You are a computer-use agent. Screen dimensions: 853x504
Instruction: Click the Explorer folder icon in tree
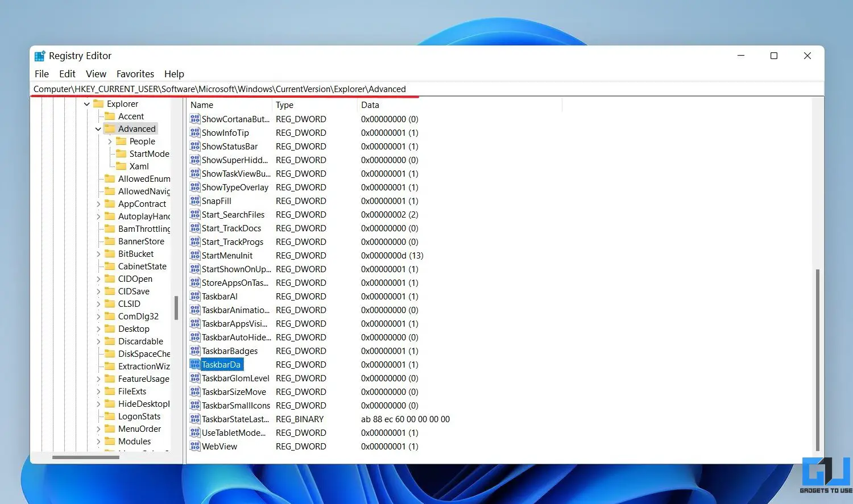tap(98, 103)
